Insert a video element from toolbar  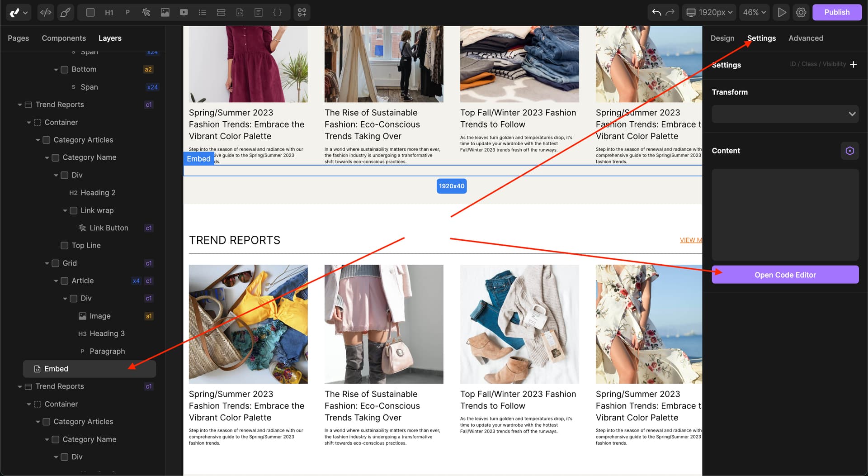point(184,12)
